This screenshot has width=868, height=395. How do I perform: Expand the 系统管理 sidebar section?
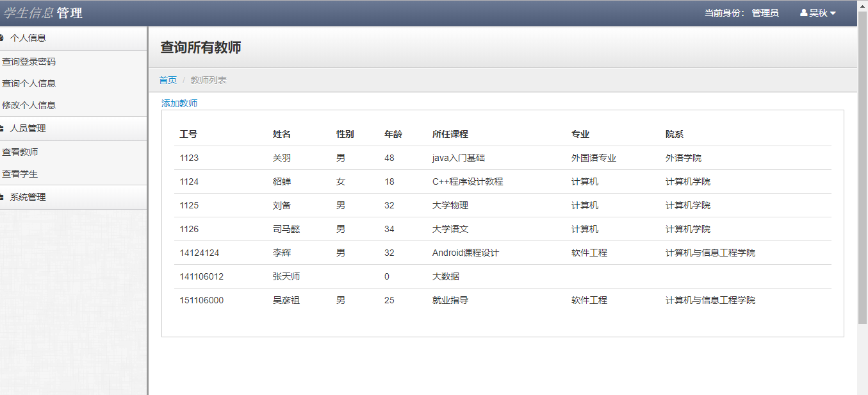pyautogui.click(x=74, y=197)
